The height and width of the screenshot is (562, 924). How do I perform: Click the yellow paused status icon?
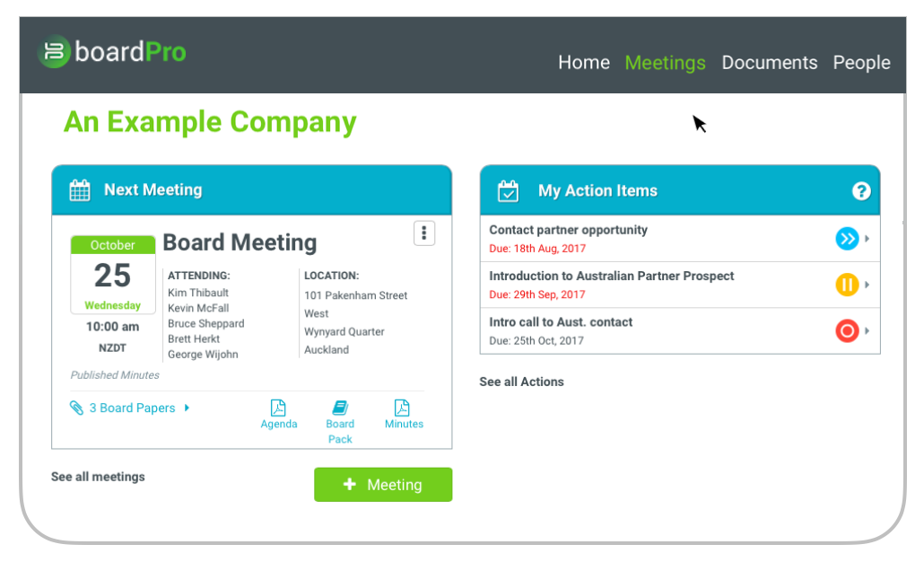847,285
